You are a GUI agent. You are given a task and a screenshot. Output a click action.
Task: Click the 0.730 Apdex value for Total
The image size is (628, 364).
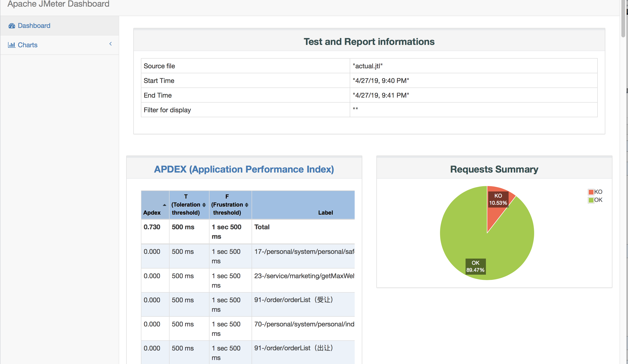click(152, 227)
